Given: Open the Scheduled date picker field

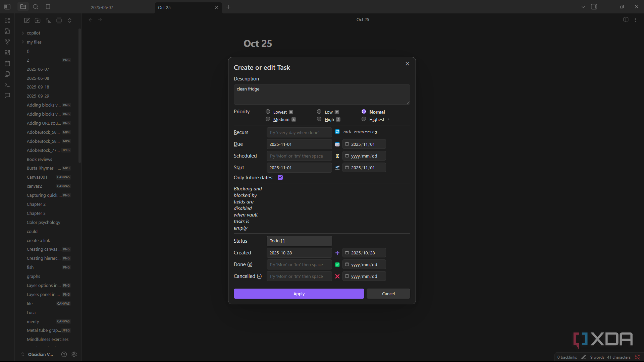Looking at the screenshot, I should point(364,156).
